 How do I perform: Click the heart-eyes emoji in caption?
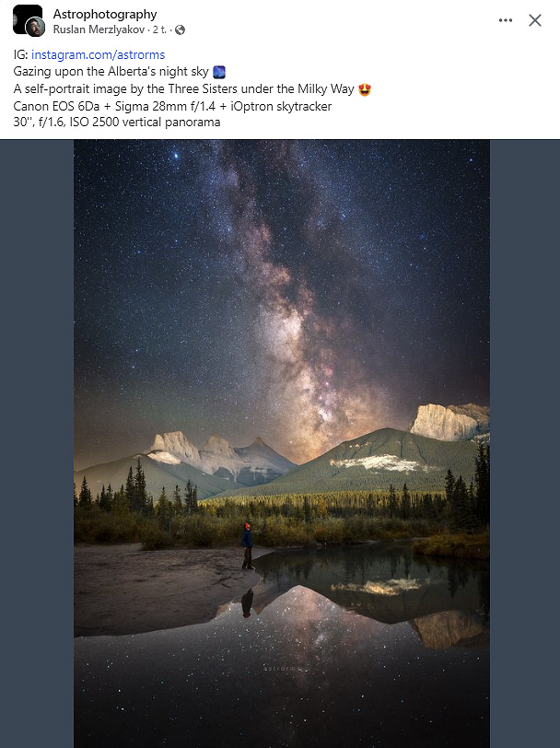point(365,89)
